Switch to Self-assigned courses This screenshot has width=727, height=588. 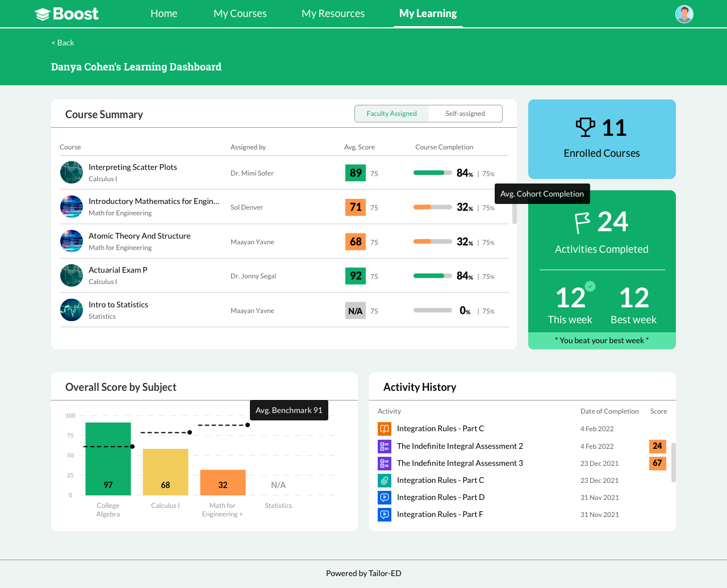click(x=465, y=114)
